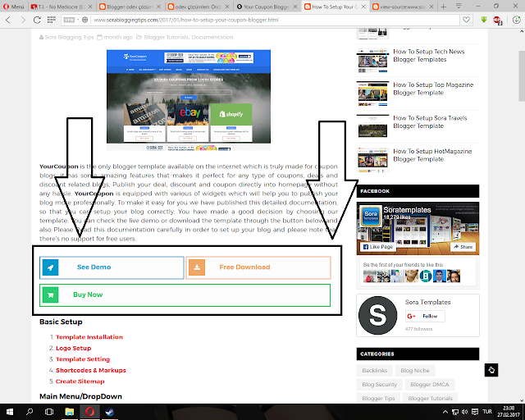Select the Blog Security category tag

(379, 385)
